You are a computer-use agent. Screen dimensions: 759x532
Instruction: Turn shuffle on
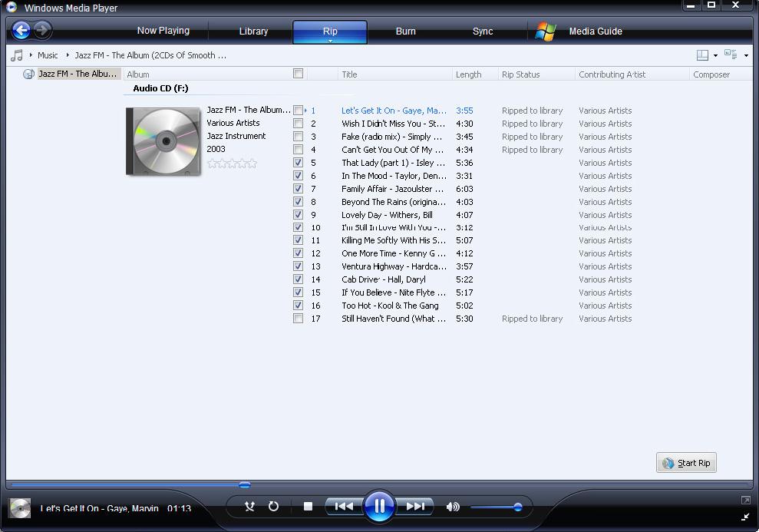coord(249,507)
